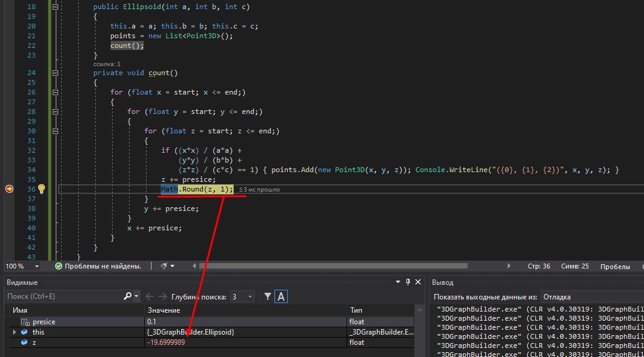This screenshot has width=644, height=357.
Task: Click the green check 'no problems' status icon
Action: (x=58, y=266)
